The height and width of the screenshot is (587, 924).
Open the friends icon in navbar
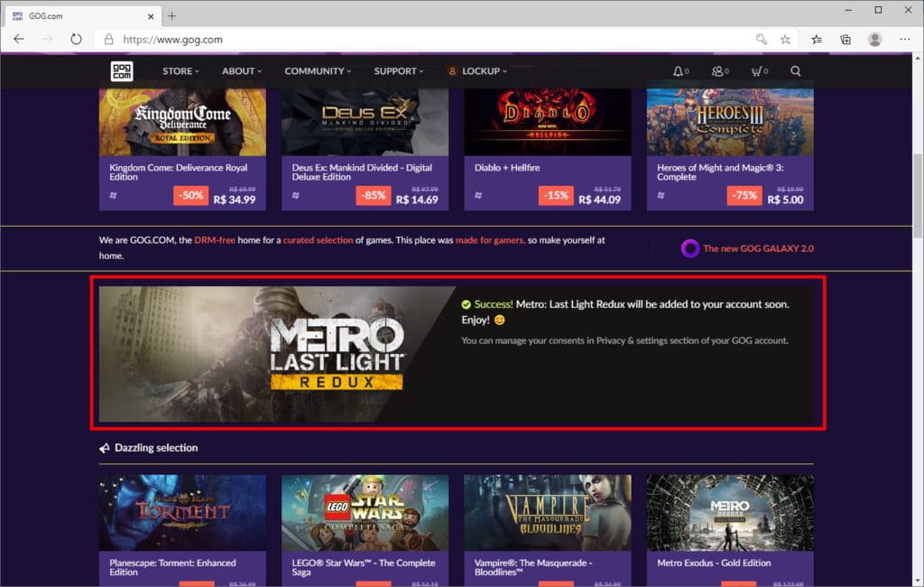(717, 71)
